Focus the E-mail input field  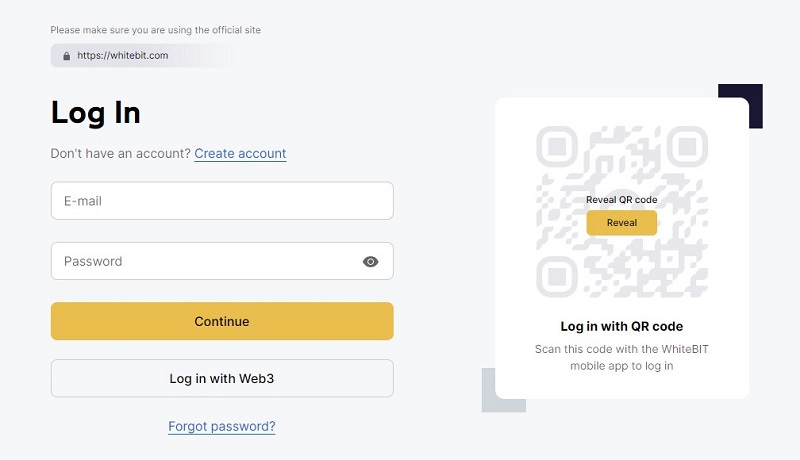(222, 201)
